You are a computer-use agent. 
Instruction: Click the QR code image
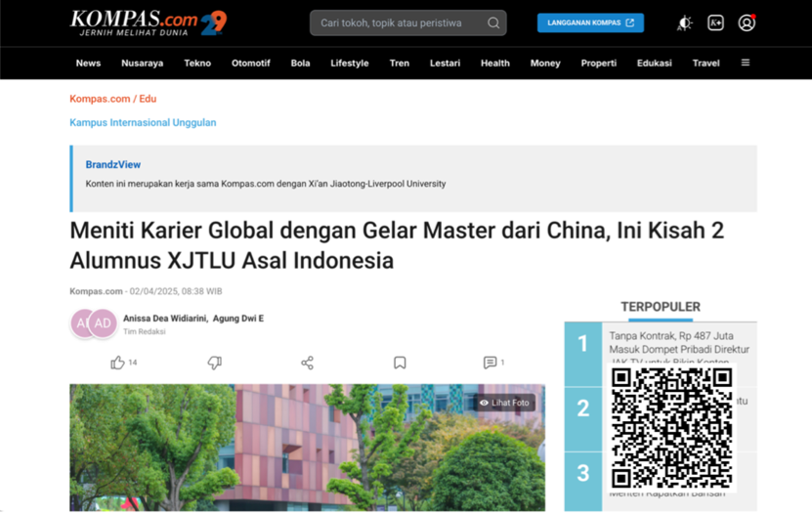[x=671, y=427]
